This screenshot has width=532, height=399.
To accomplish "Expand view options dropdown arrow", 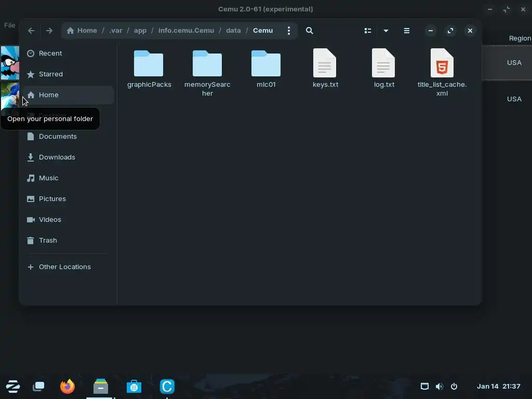I will click(x=386, y=31).
